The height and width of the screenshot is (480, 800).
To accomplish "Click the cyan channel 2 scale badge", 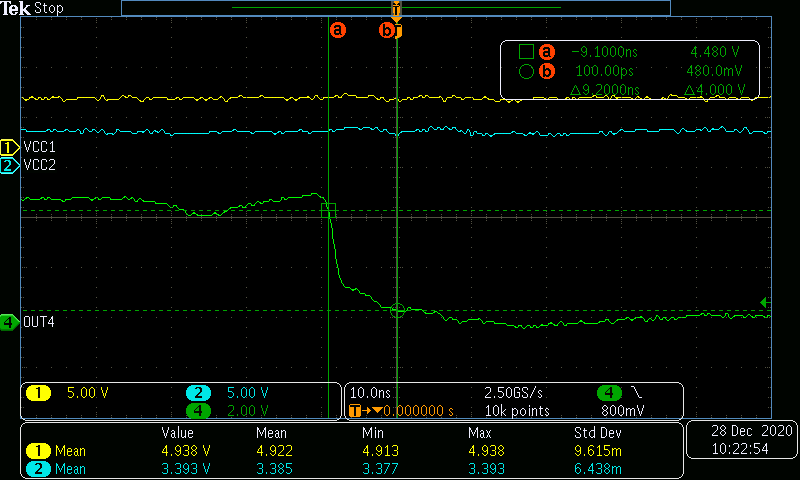I will tap(198, 393).
